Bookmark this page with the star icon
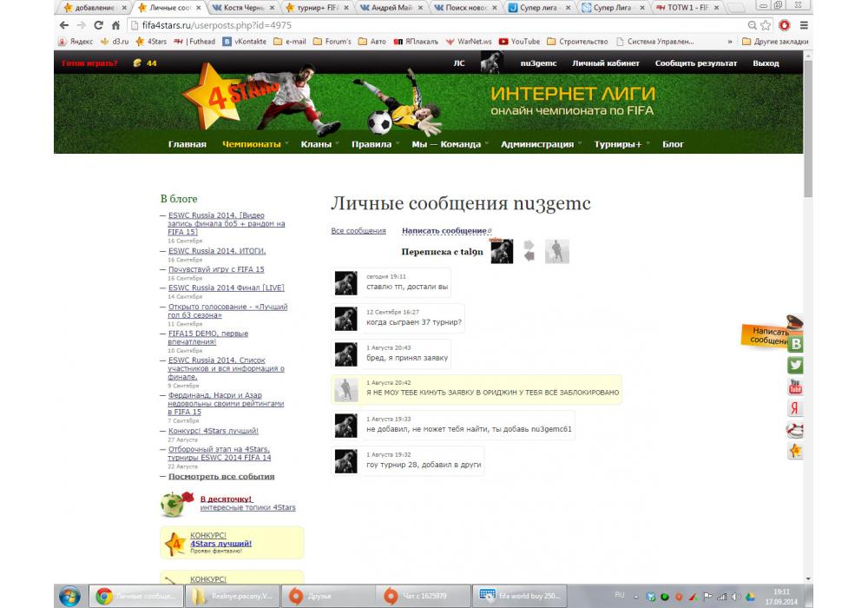868x608 pixels. click(766, 25)
